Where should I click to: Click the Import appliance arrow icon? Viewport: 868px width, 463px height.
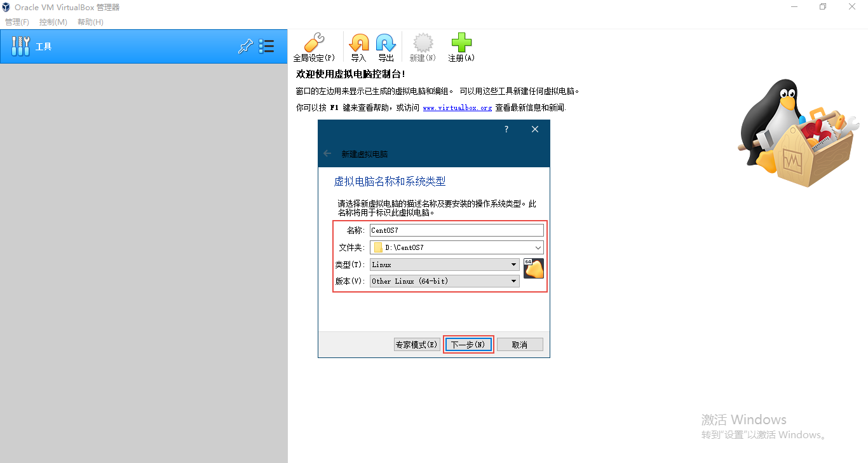point(359,43)
